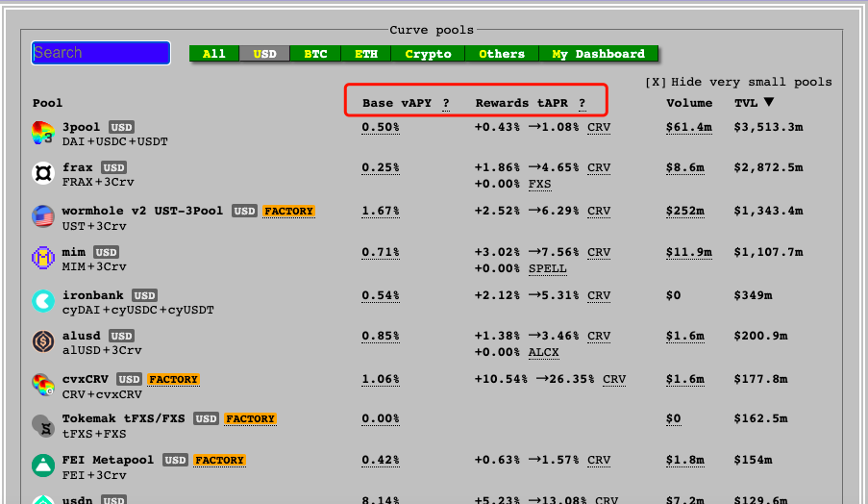Click the 1.67% base vAPY value
The image size is (868, 504).
point(381,211)
